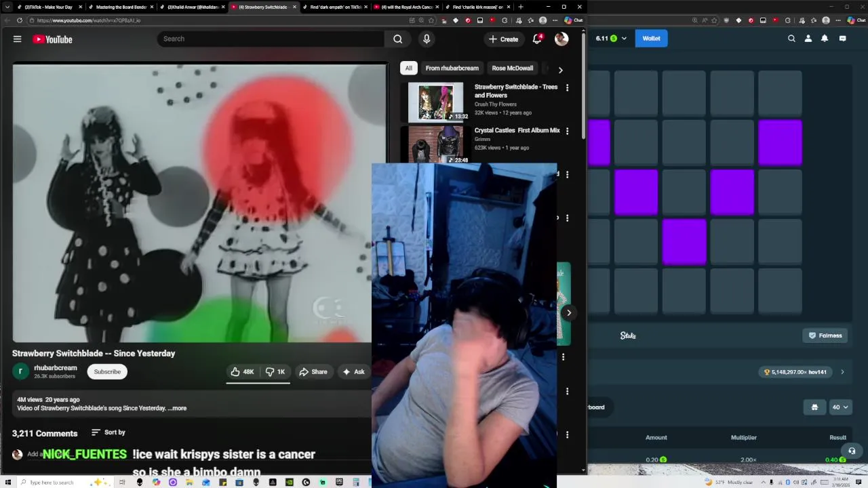Image resolution: width=868 pixels, height=488 pixels.
Task: Advance shelf with next arrow beside webcam
Action: (x=569, y=312)
